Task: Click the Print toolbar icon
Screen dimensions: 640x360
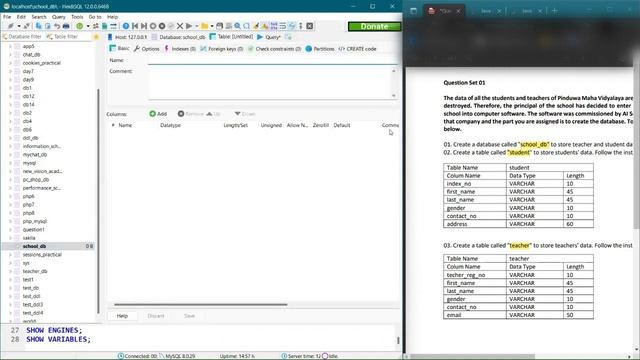Action: pos(66,26)
